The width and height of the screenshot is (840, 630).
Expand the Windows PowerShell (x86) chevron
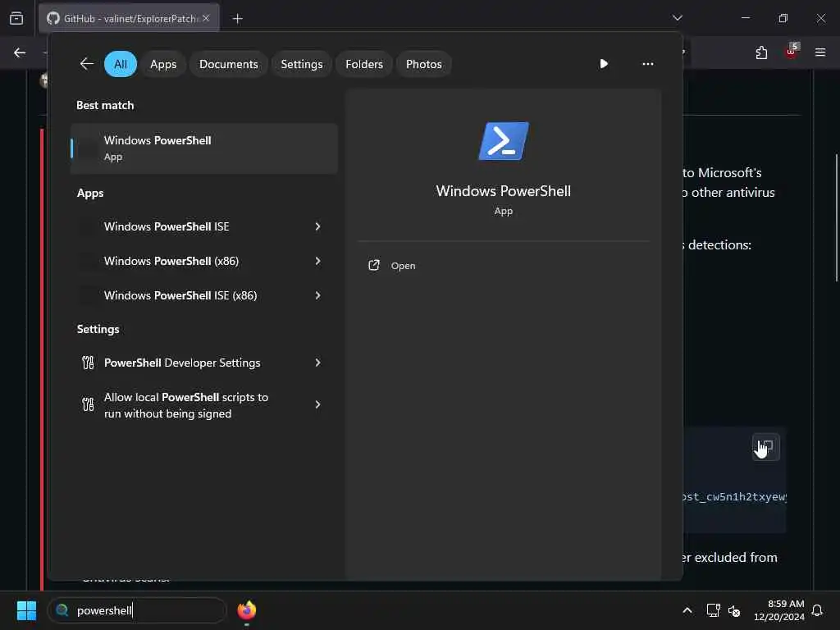coord(317,261)
